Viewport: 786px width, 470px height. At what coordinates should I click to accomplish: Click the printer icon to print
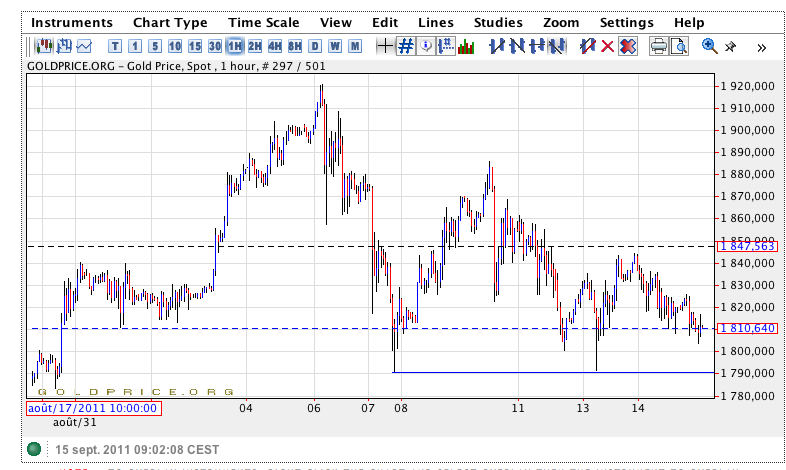pyautogui.click(x=659, y=46)
